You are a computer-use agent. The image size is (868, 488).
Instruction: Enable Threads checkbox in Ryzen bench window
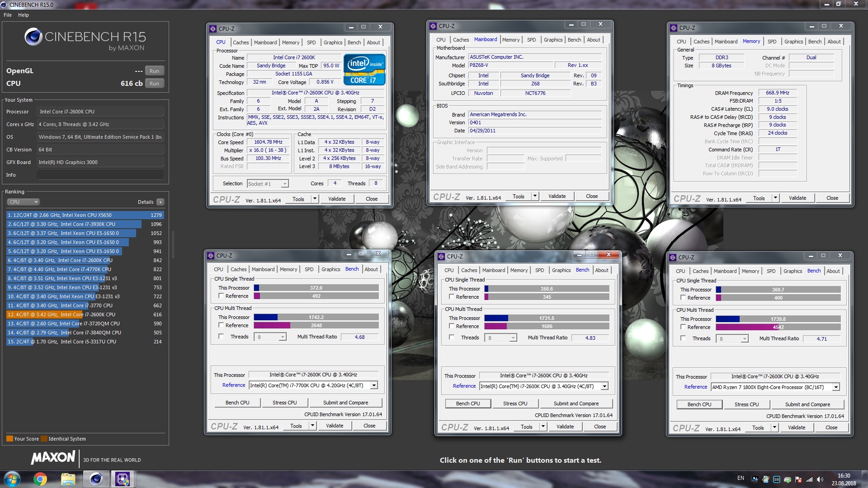pos(683,338)
